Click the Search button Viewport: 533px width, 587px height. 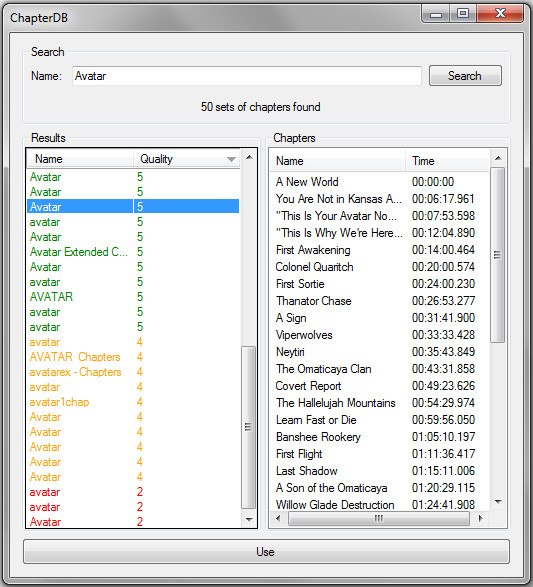pos(465,76)
